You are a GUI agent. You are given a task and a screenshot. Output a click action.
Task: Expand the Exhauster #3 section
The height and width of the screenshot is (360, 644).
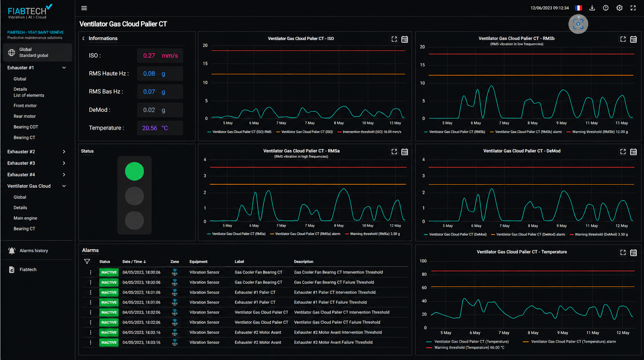[64, 163]
